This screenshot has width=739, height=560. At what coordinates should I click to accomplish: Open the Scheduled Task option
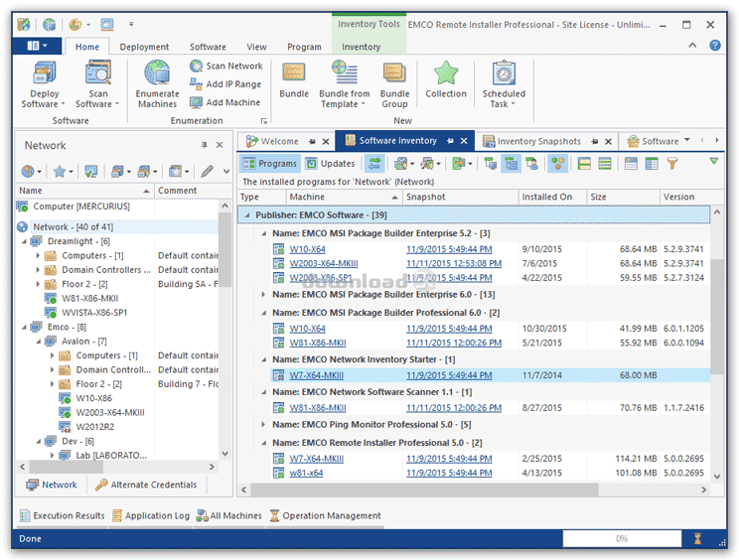coord(504,84)
